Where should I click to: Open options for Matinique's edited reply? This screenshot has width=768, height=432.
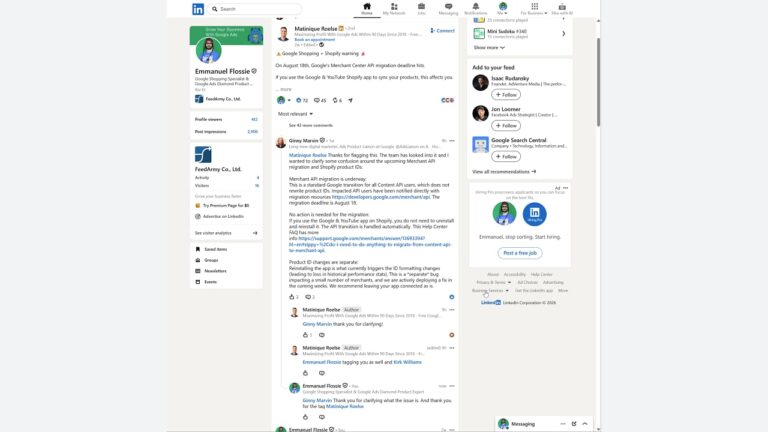pos(452,348)
